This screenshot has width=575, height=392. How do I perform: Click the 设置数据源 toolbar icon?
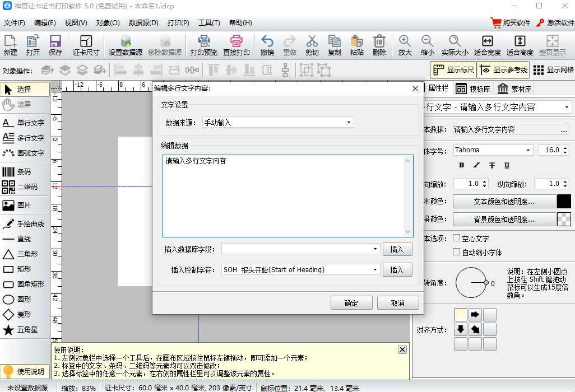pyautogui.click(x=126, y=45)
